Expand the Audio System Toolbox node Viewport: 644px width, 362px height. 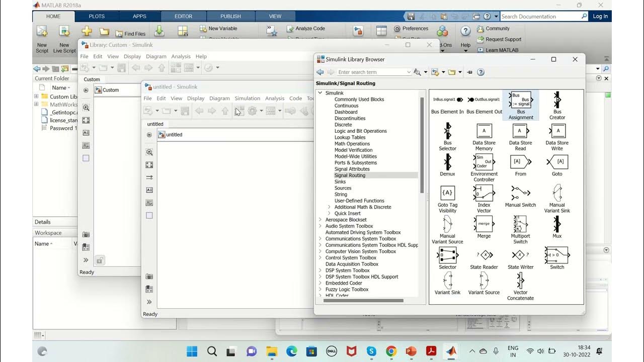[x=320, y=226]
